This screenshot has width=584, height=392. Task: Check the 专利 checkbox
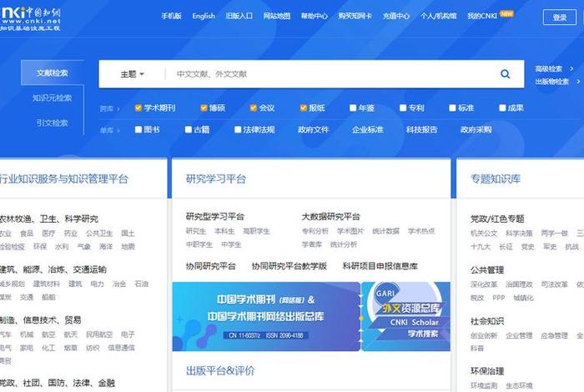point(403,108)
